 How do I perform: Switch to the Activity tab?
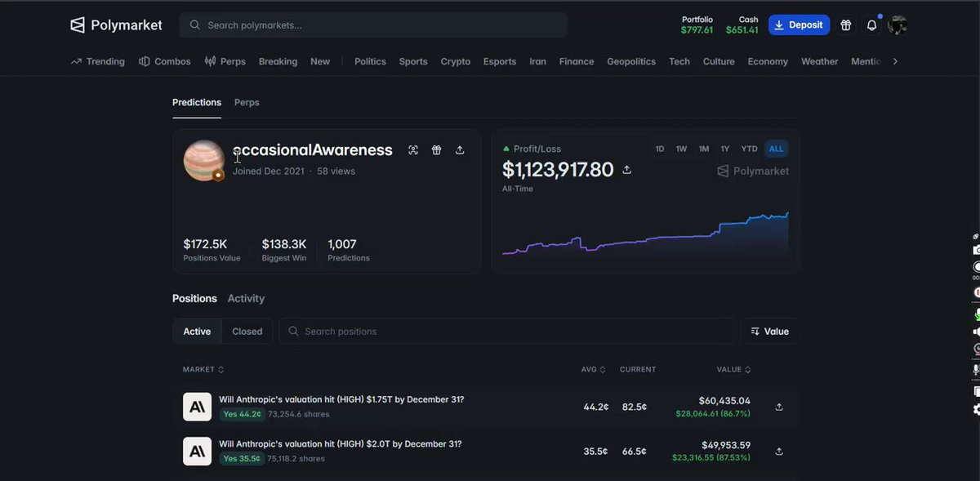[246, 299]
